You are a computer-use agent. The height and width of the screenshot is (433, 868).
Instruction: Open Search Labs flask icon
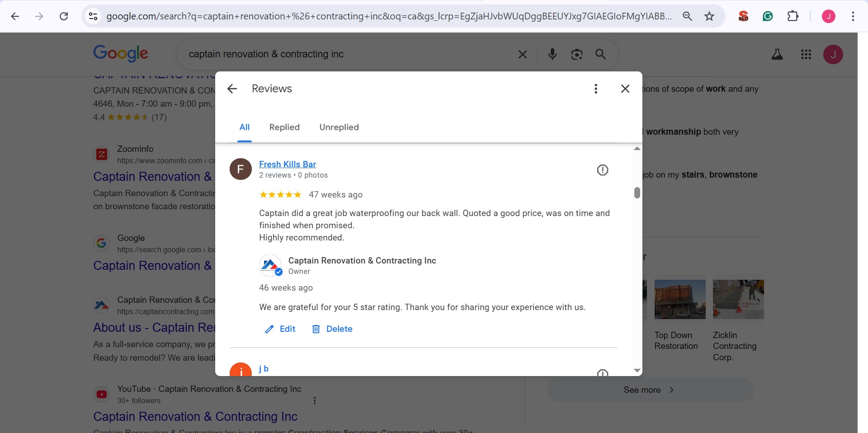click(x=777, y=54)
